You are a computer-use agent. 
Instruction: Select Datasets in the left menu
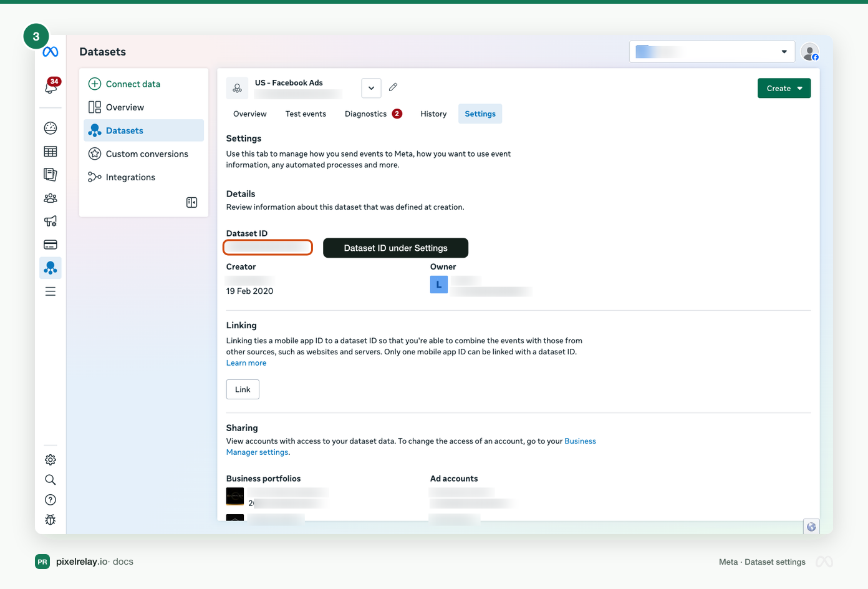click(144, 130)
